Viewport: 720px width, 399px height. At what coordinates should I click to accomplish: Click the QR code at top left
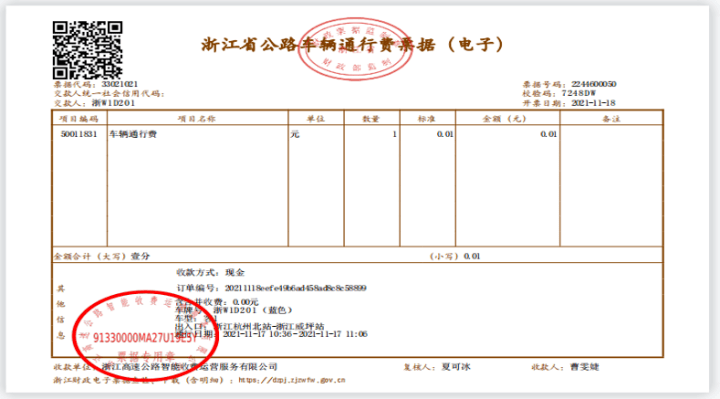tap(87, 50)
